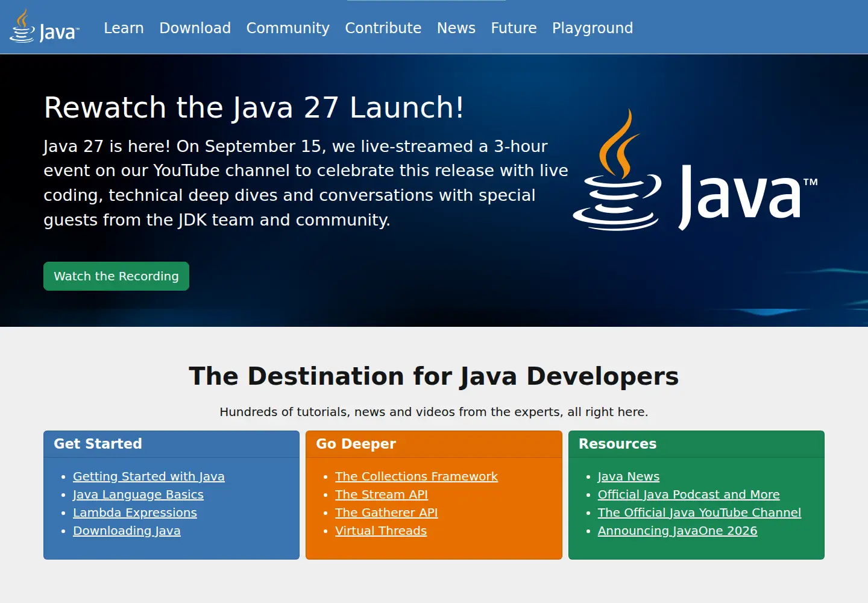Click The Destination for Java Developers heading
The width and height of the screenshot is (868, 603).
pyautogui.click(x=434, y=376)
